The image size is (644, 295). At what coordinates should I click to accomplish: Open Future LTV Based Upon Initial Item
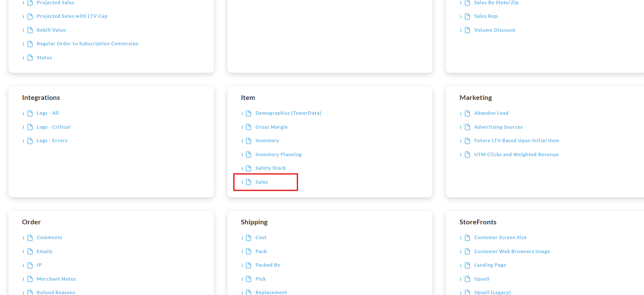(517, 141)
